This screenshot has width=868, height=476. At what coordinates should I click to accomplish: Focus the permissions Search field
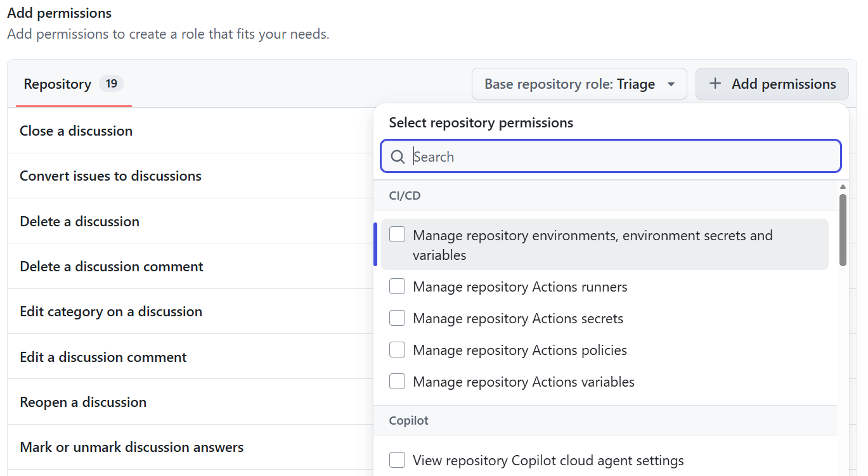611,156
